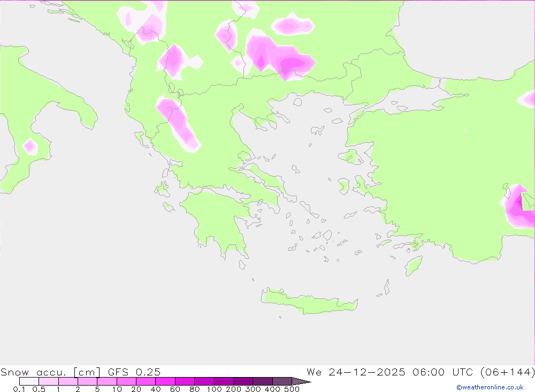535x392 pixels.
Task: Open the weatheronline.co.uk link
Action: point(490,387)
